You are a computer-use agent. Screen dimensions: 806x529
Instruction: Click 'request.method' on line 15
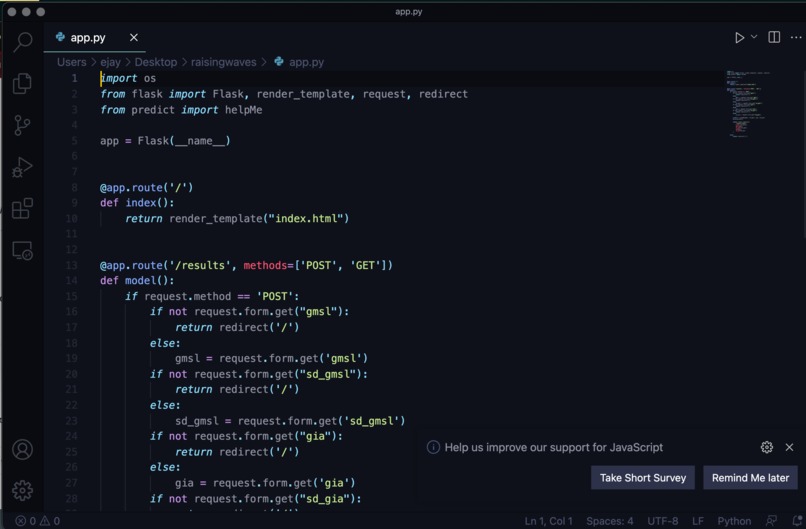coord(188,296)
